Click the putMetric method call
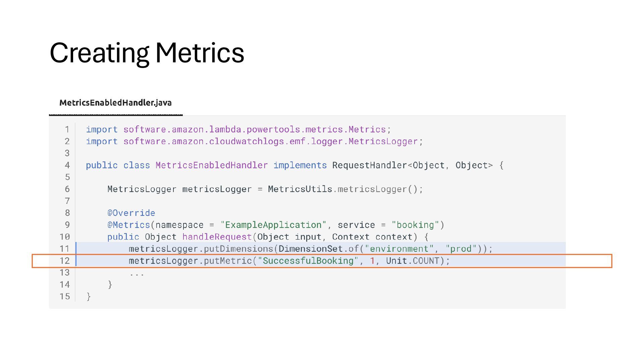Screen dimensions: 644x362 (228, 261)
